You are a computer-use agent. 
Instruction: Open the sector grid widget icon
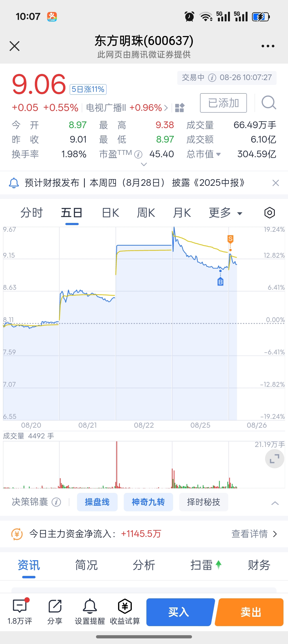point(180,108)
